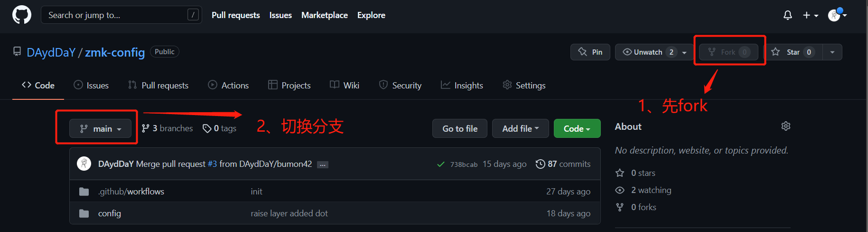
Task: Click the commit author avatar
Action: coord(84,164)
